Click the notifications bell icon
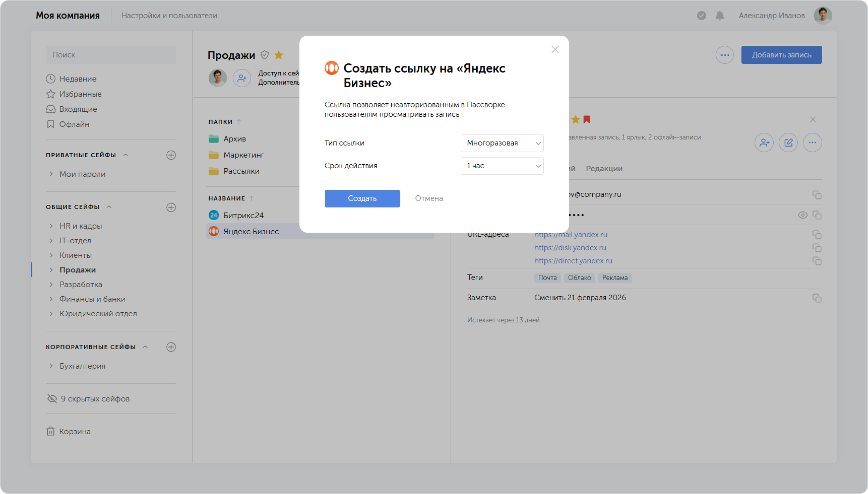 coord(719,16)
